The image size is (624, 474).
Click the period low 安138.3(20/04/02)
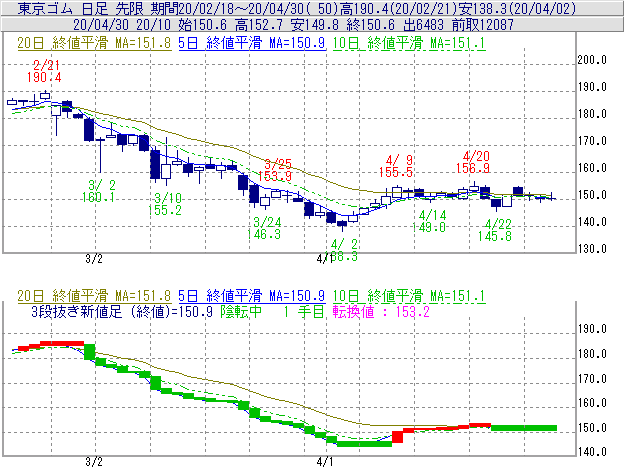pos(517,8)
